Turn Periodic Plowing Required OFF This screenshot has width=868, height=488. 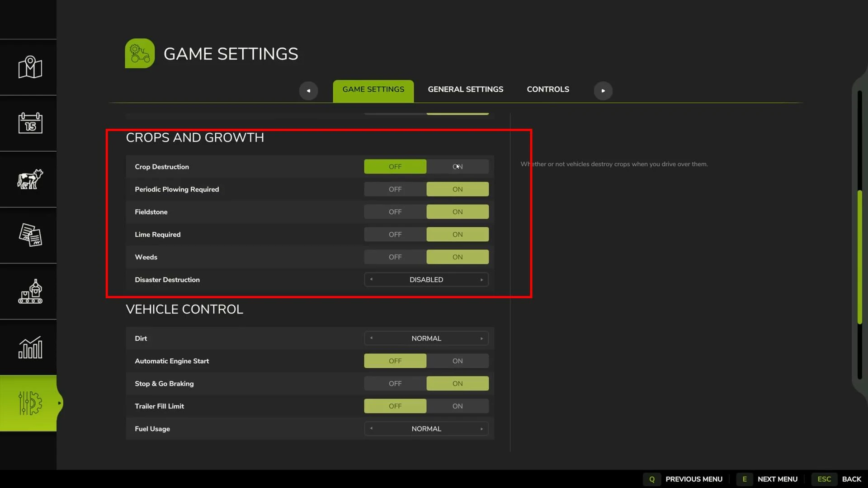(395, 189)
